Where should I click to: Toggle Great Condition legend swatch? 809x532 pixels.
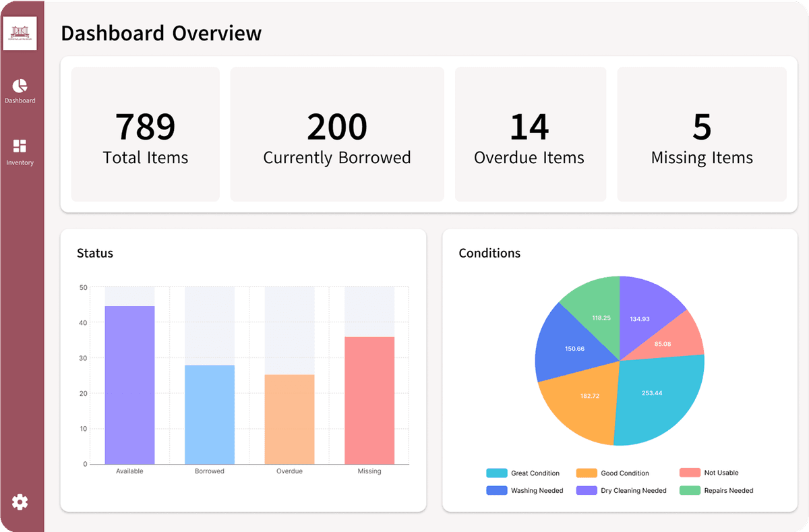pyautogui.click(x=496, y=473)
